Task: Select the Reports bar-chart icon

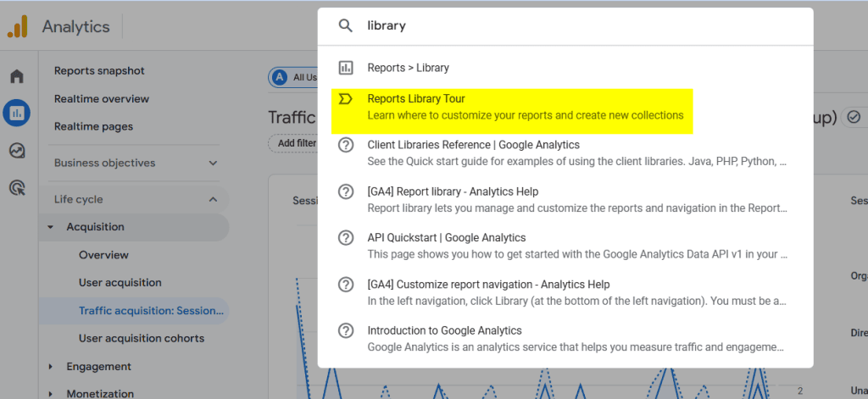Action: tap(17, 114)
